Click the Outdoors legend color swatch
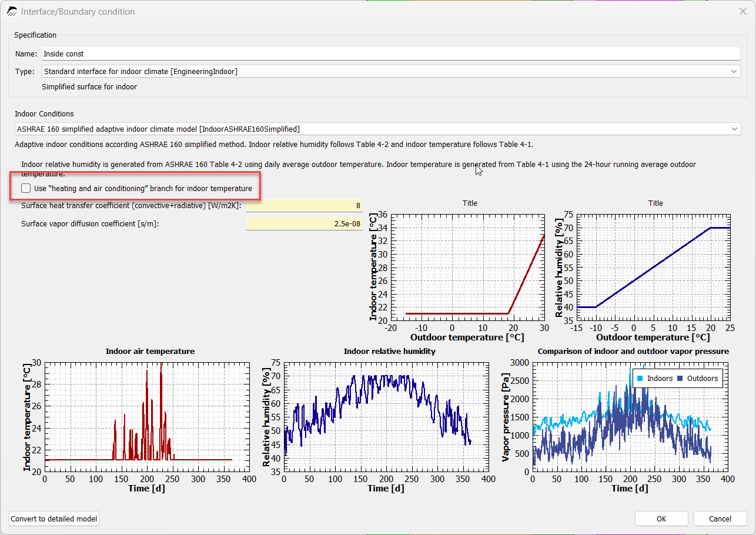Screen dimensions: 756x535 (x=680, y=378)
